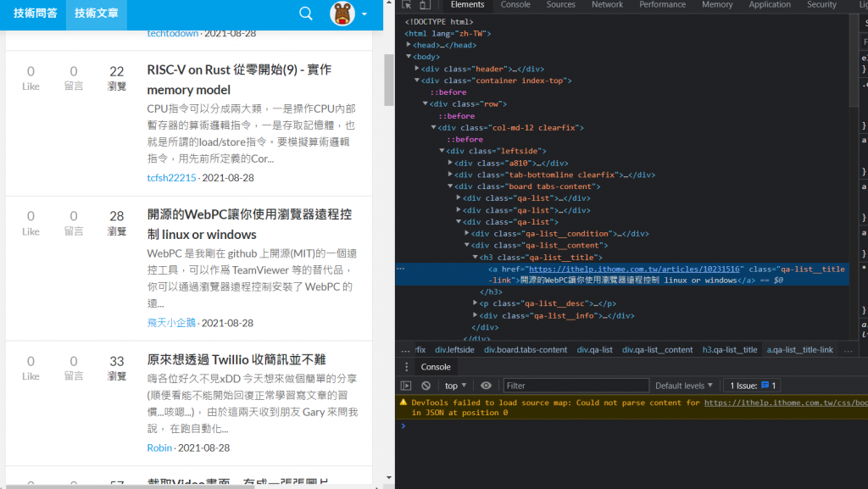
Task: Open the top context dropdown
Action: click(x=455, y=386)
